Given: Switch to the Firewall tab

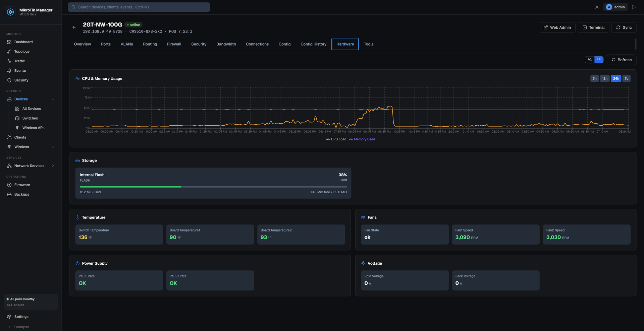Looking at the screenshot, I should click(174, 44).
